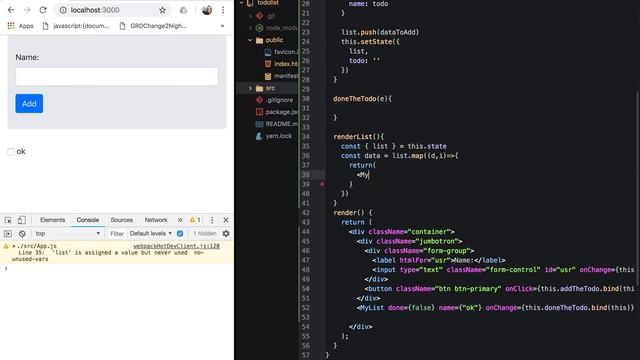Toggle the device toolbar icon in DevTools
The width and height of the screenshot is (640, 360).
(x=22, y=220)
